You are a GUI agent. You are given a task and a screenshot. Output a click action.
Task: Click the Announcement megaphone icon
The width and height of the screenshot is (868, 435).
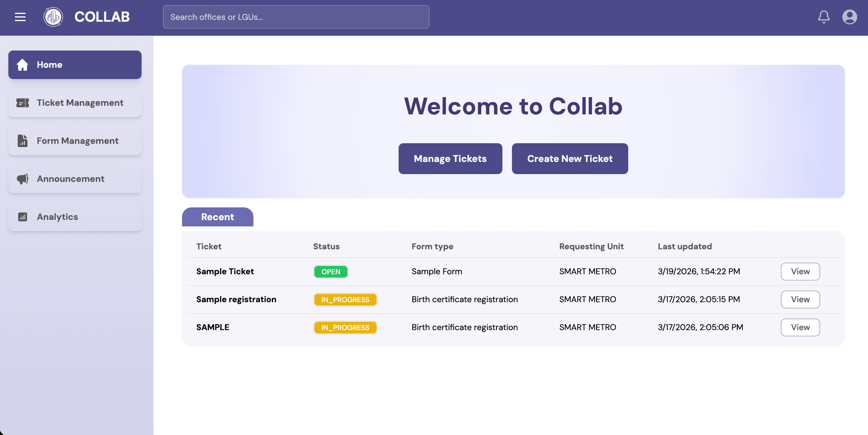[x=23, y=179]
